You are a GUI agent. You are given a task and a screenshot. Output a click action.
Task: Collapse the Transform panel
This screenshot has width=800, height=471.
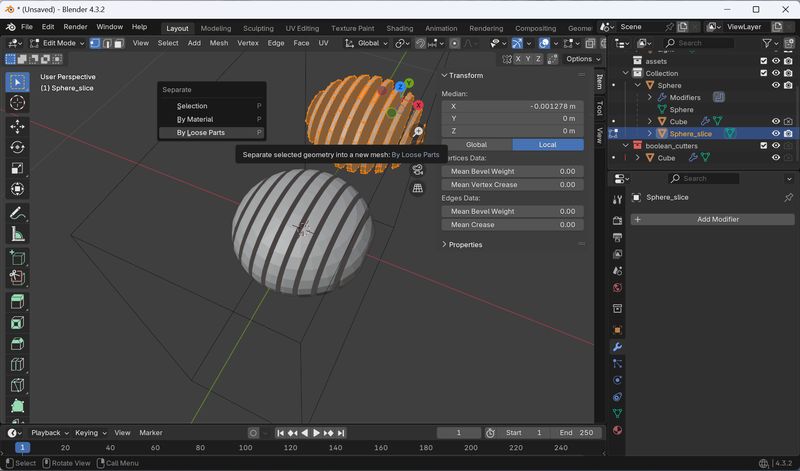[x=463, y=76]
